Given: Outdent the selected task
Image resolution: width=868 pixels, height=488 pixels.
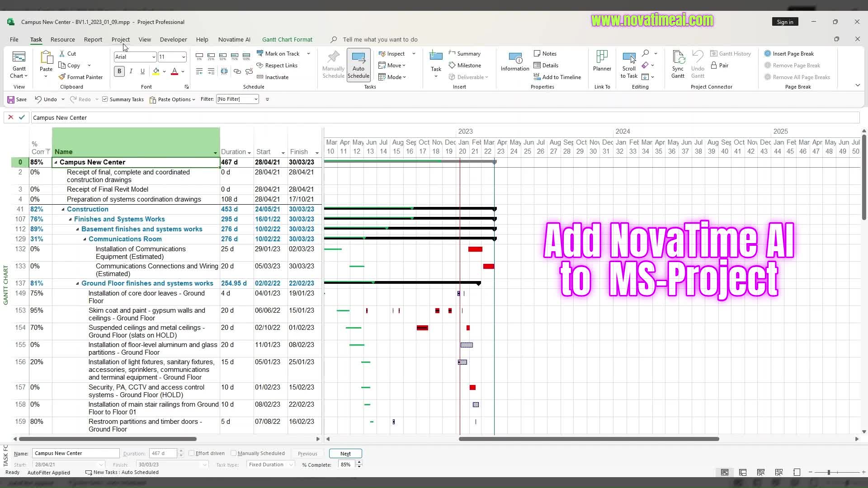Looking at the screenshot, I should click(x=199, y=71).
